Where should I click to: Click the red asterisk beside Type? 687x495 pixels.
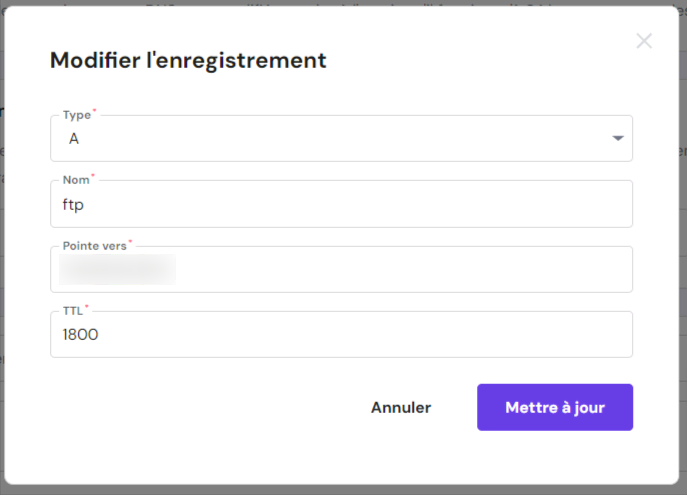click(x=94, y=112)
